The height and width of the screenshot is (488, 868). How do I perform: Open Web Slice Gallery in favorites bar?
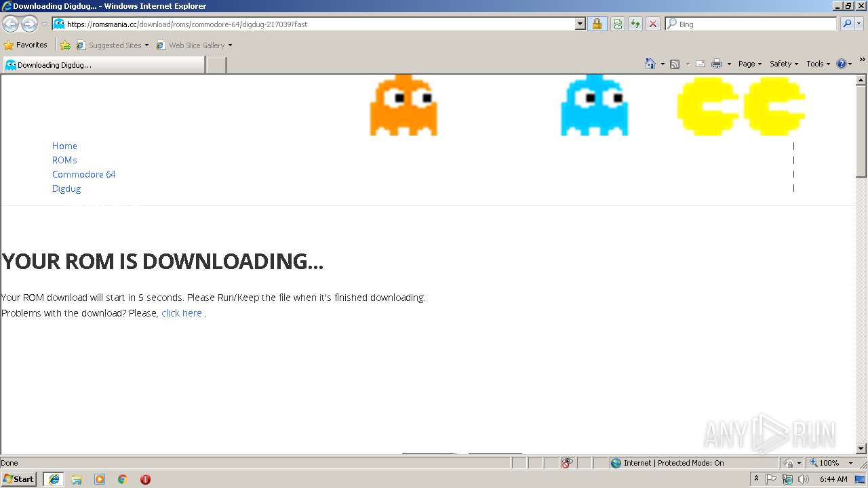194,45
